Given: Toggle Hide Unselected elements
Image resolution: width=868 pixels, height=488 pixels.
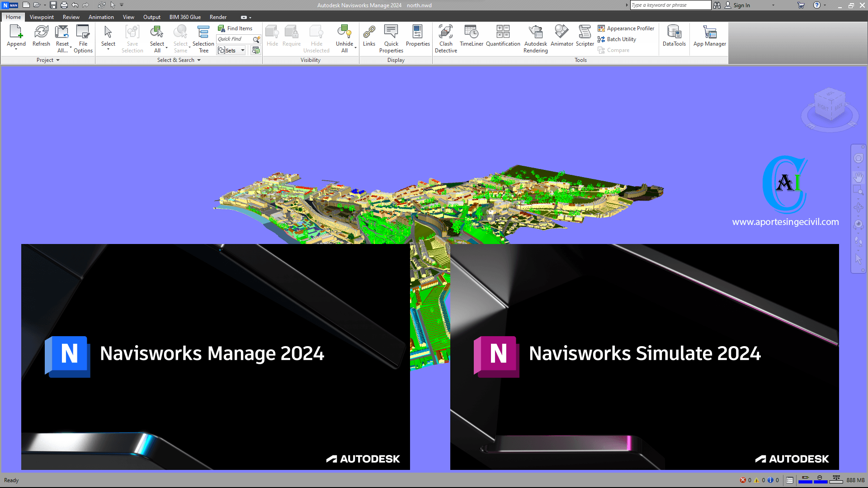Looking at the screenshot, I should coord(316,38).
